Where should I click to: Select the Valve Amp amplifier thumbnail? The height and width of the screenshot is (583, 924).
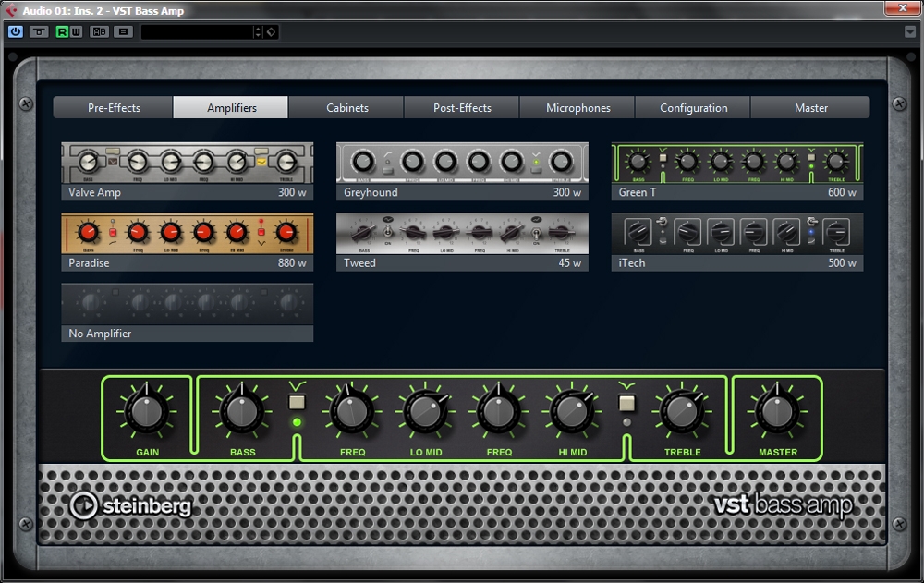[x=188, y=171]
